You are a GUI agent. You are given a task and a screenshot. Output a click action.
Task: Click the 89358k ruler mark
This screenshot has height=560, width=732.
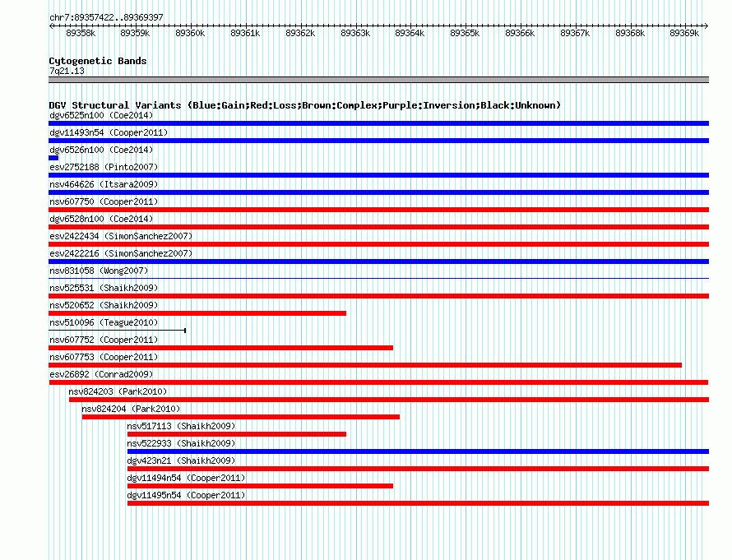click(81, 33)
